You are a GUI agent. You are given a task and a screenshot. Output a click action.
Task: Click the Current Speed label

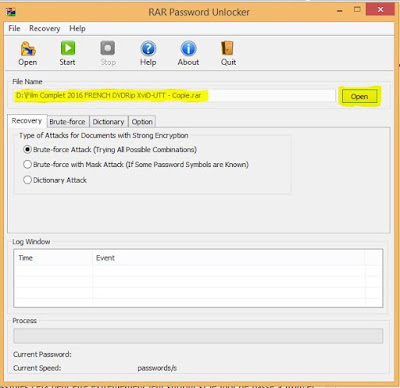[37, 368]
